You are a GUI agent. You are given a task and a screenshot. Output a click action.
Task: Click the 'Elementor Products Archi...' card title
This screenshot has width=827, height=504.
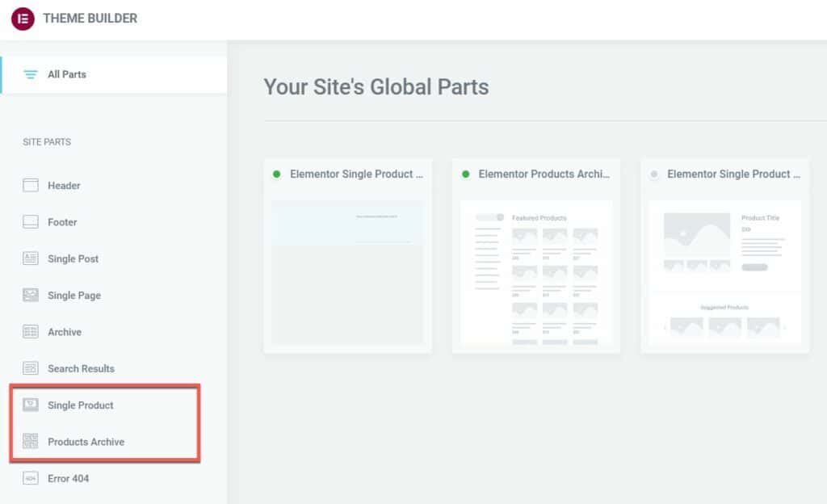click(x=544, y=174)
